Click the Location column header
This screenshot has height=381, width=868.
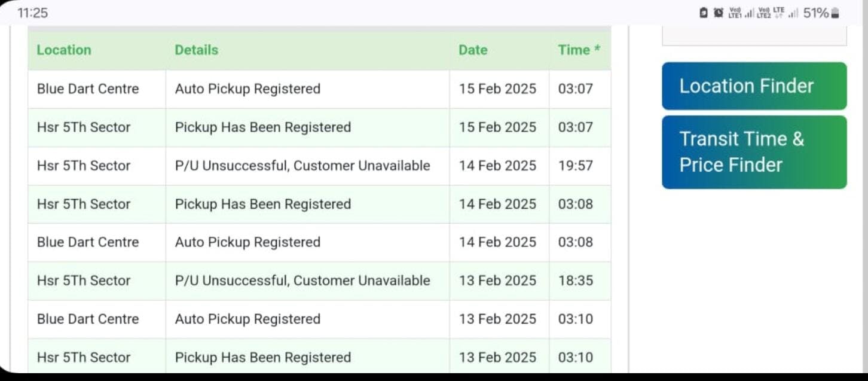pos(64,50)
